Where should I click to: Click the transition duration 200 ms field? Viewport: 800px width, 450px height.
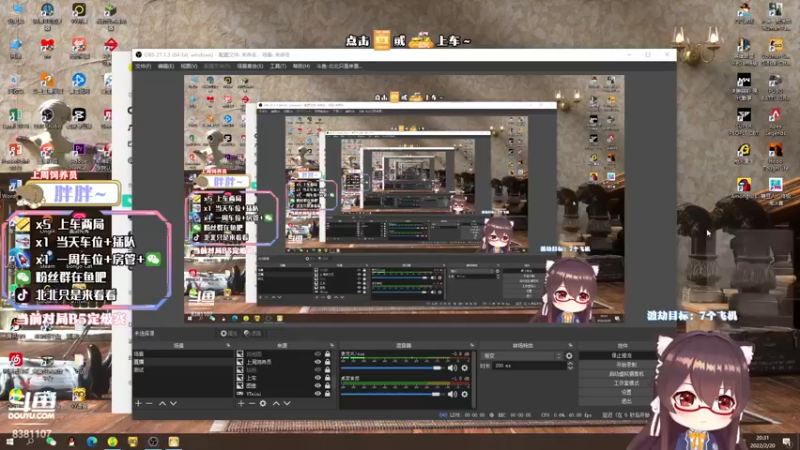[530, 366]
